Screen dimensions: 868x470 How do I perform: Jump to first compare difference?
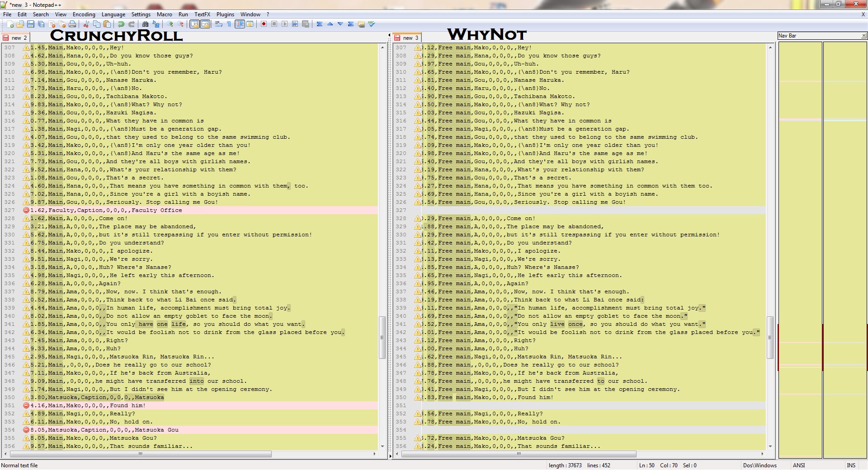319,24
